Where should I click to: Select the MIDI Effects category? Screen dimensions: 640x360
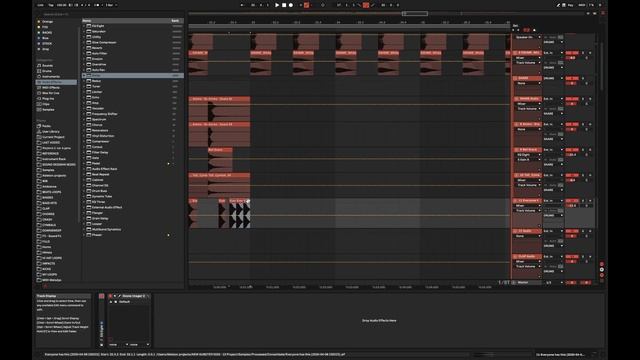click(51, 87)
